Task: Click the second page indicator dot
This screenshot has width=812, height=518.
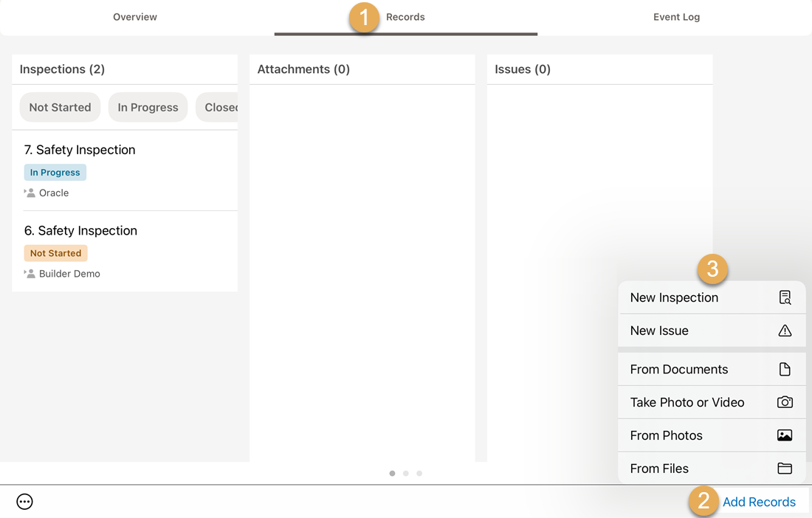Action: point(406,474)
